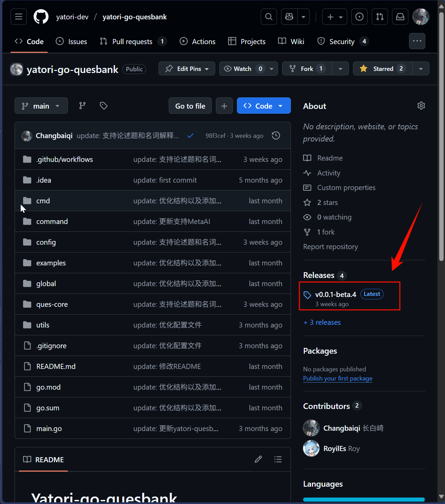Image resolution: width=445 pixels, height=504 pixels.
Task: Open the hamburger navigation menu
Action: (x=19, y=17)
